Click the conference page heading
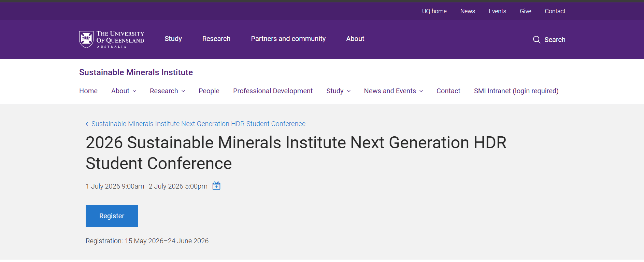 point(296,153)
